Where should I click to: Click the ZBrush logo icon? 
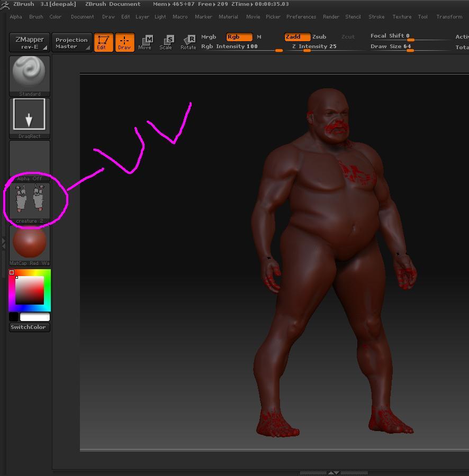(x=5, y=5)
